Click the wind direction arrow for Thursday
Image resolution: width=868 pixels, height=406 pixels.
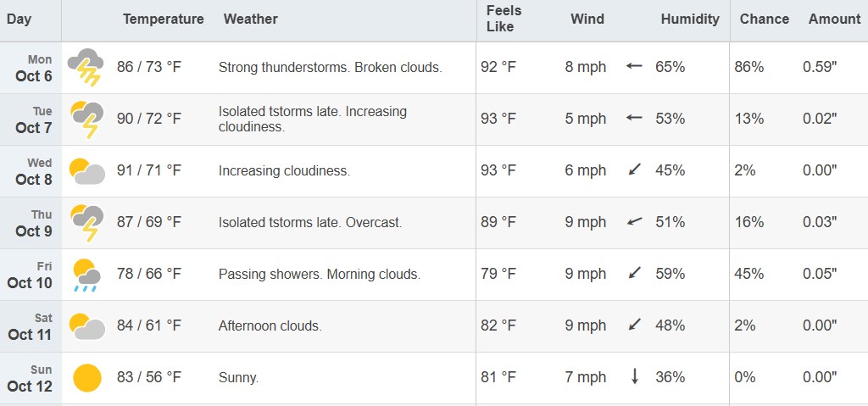(x=634, y=222)
